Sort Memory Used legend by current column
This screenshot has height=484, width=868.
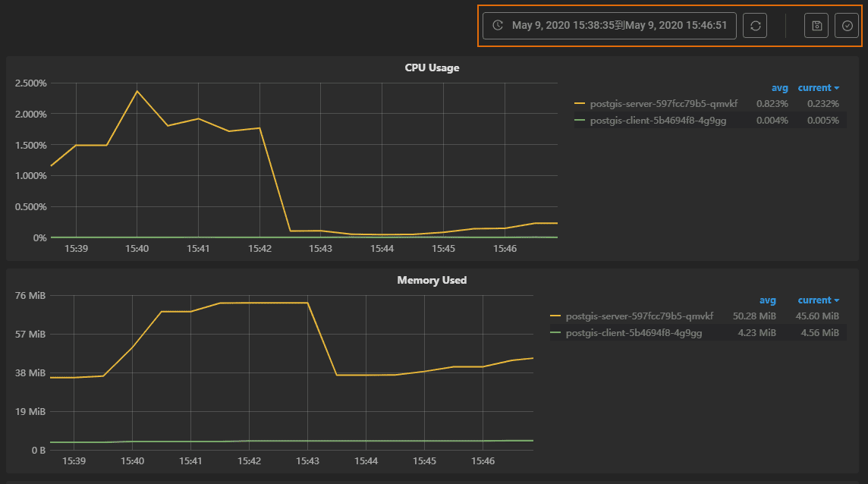tap(818, 300)
